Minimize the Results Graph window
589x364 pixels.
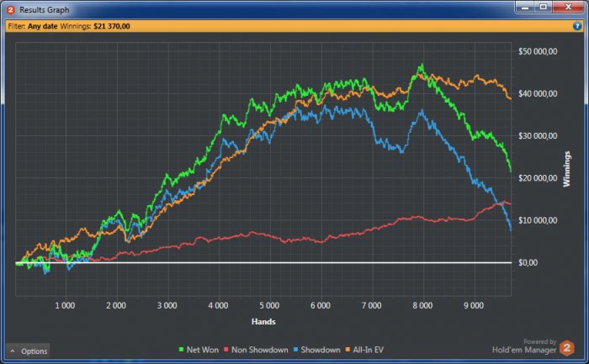(525, 7)
